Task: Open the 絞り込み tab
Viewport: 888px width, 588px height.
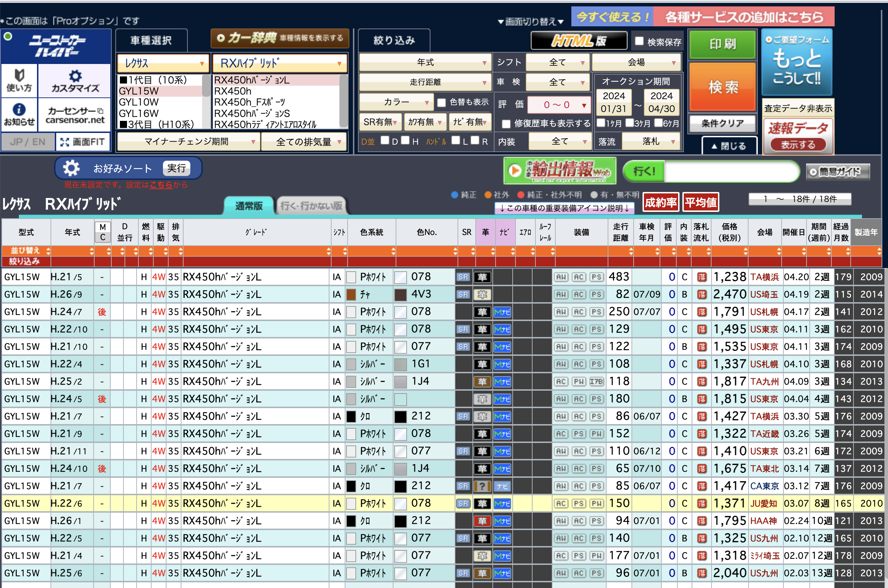Action: click(x=394, y=40)
